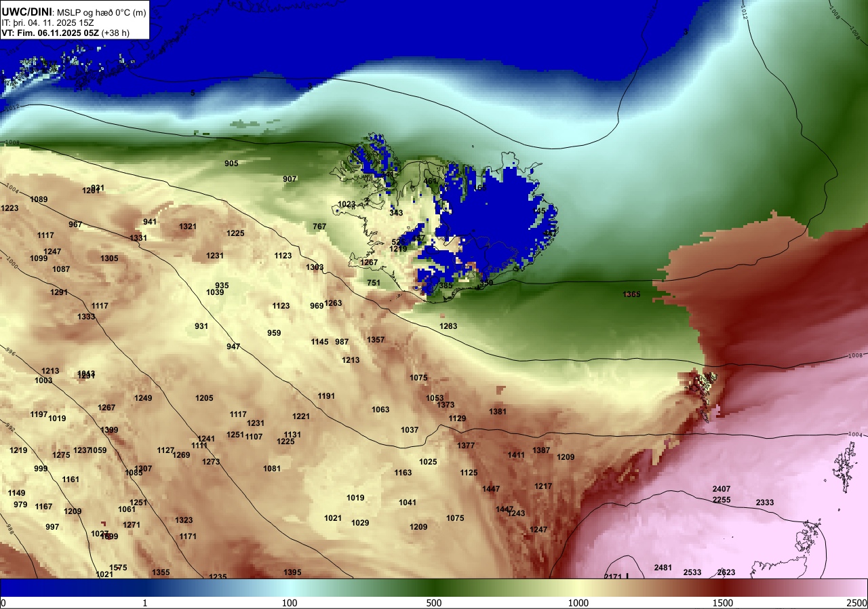The height and width of the screenshot is (609, 868).
Task: Click the freezing-level value 767
Action: 319,227
